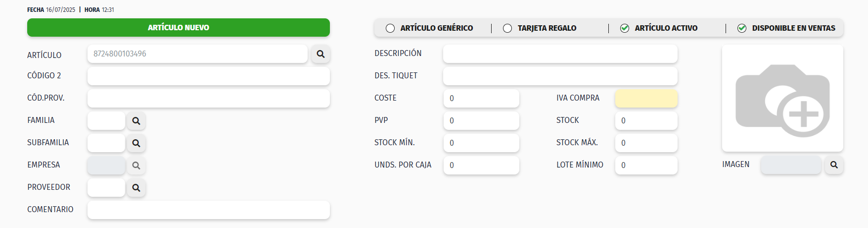Click the COSTE value field
868x228 pixels.
coord(481,99)
